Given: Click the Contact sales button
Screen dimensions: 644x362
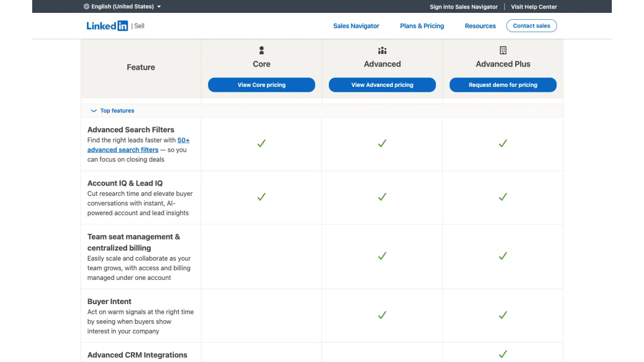Looking at the screenshot, I should (531, 26).
